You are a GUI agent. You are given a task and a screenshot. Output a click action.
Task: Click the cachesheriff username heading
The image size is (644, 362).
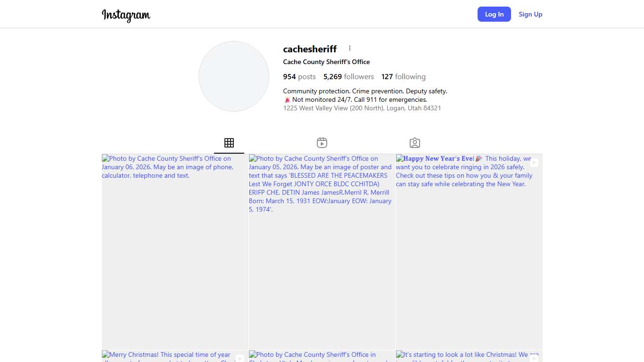tap(310, 49)
